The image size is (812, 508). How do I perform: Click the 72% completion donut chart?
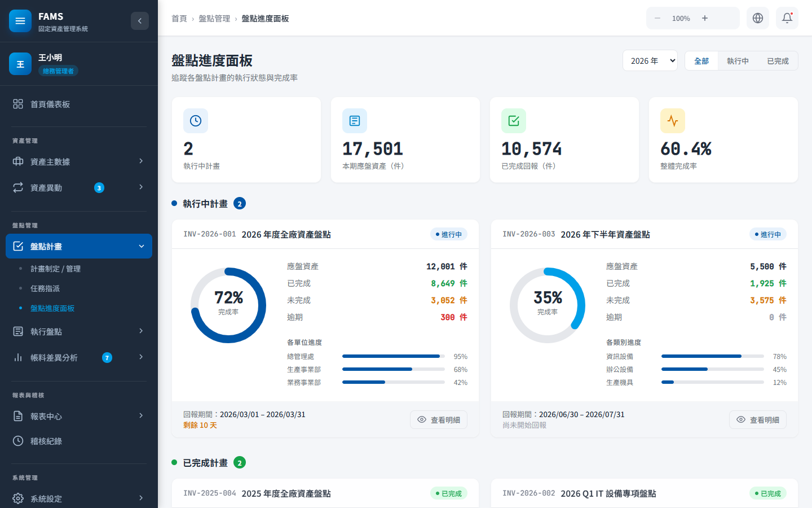coord(228,305)
